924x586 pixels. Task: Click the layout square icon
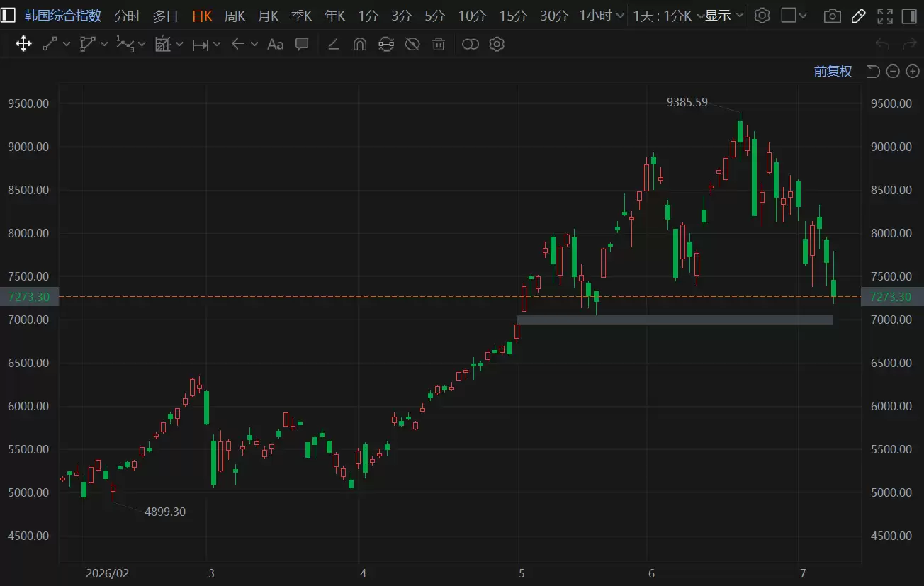point(789,16)
